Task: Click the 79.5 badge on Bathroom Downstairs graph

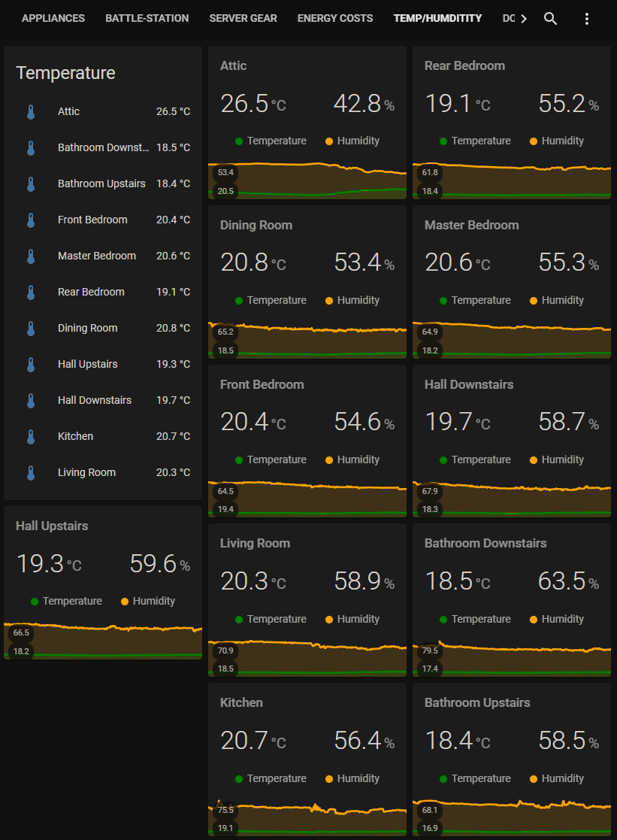Action: (x=430, y=651)
